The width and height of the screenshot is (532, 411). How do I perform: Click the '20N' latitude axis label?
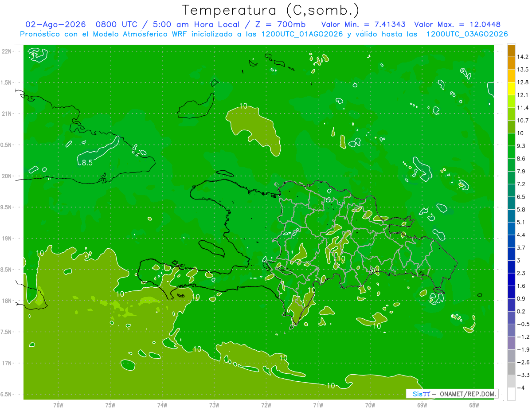tap(8, 176)
